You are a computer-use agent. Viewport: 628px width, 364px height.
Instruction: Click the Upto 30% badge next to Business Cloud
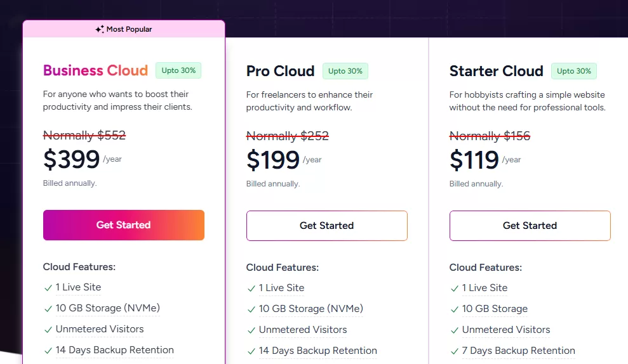178,70
